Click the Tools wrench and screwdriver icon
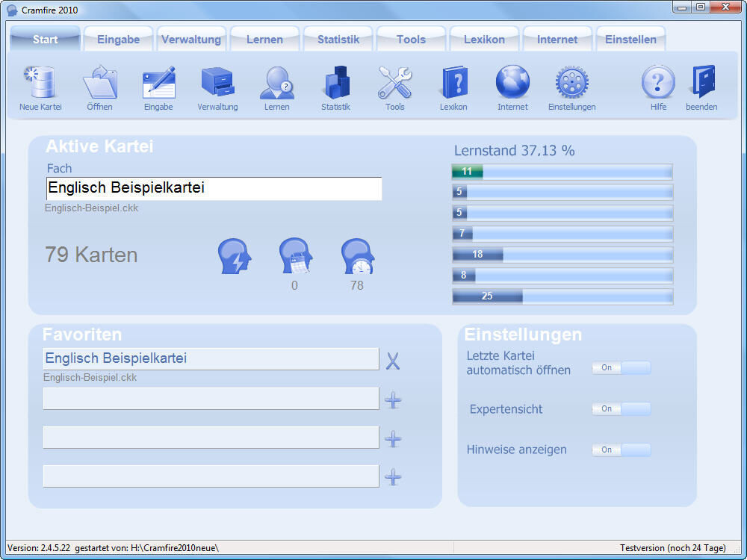Viewport: 747px width, 560px height. click(395, 82)
